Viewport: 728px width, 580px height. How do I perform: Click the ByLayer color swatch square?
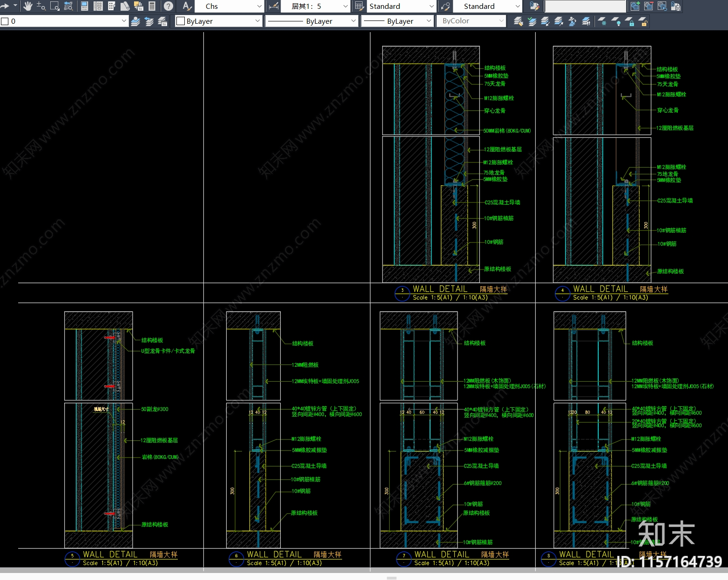(181, 21)
